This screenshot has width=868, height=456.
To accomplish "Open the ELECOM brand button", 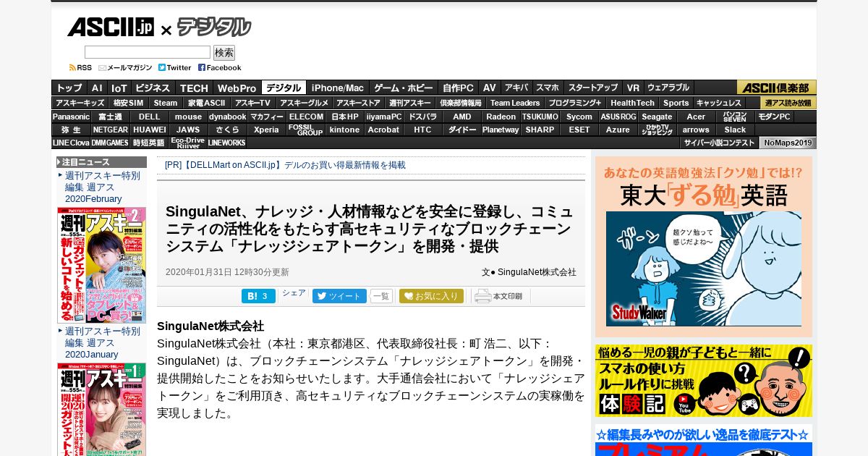I will pos(306,117).
